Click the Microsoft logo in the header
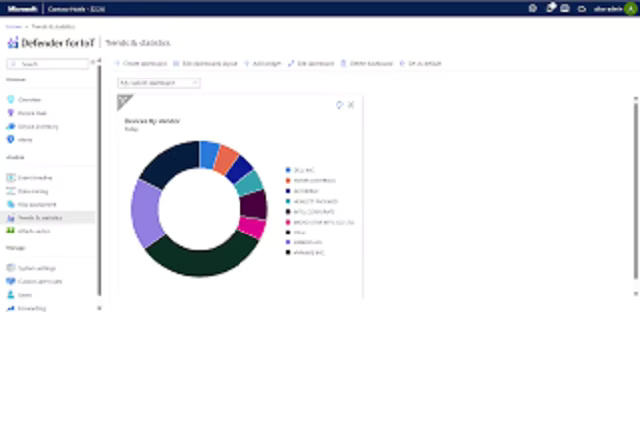Viewport: 640px width, 431px height. [x=22, y=9]
